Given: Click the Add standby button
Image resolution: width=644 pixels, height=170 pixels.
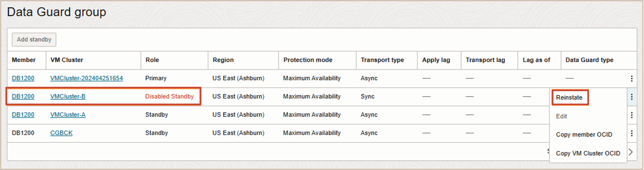Looking at the screenshot, I should tap(34, 40).
